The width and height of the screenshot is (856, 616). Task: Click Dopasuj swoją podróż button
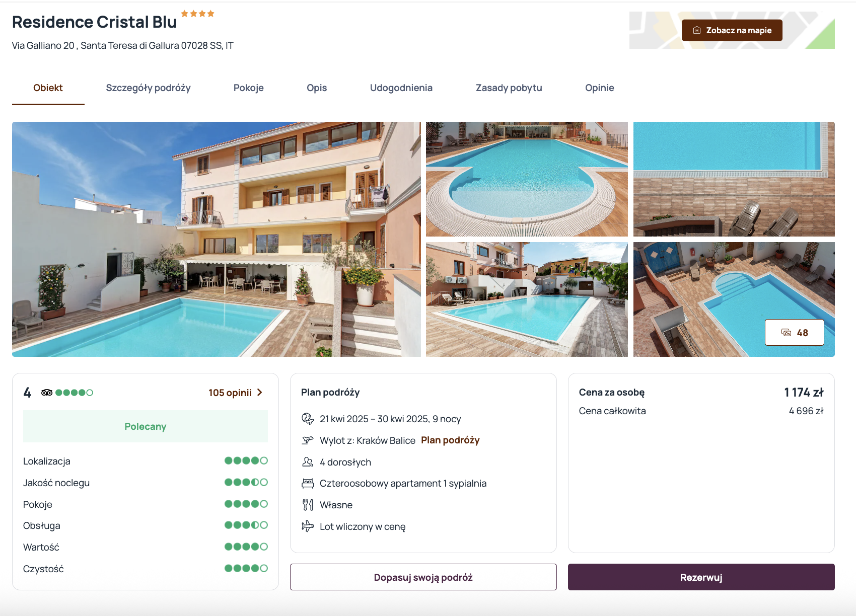[x=423, y=577]
